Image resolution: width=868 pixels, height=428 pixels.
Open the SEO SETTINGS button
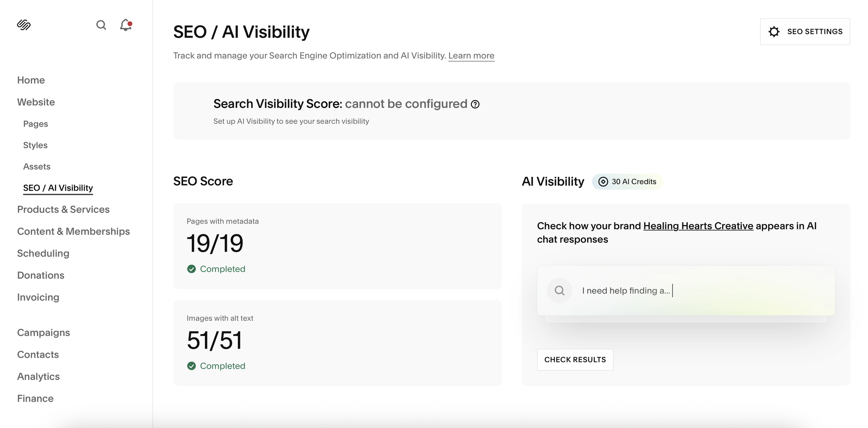(805, 32)
